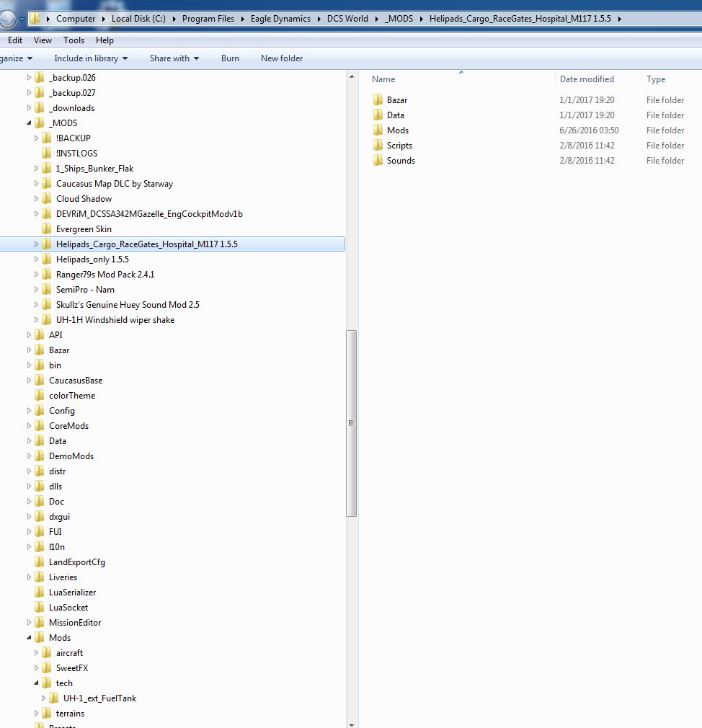The width and height of the screenshot is (702, 728).
Task: Click the SweetFX folder icon
Action: [x=46, y=668]
